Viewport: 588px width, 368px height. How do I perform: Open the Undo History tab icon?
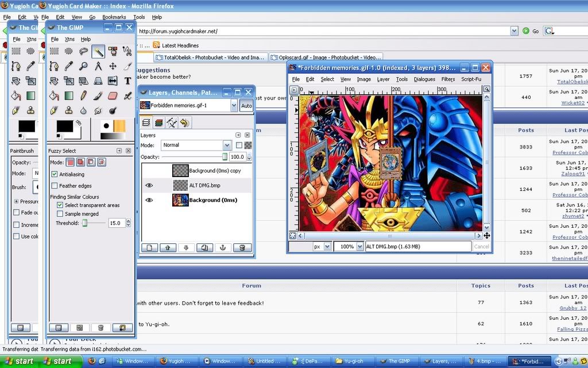184,122
